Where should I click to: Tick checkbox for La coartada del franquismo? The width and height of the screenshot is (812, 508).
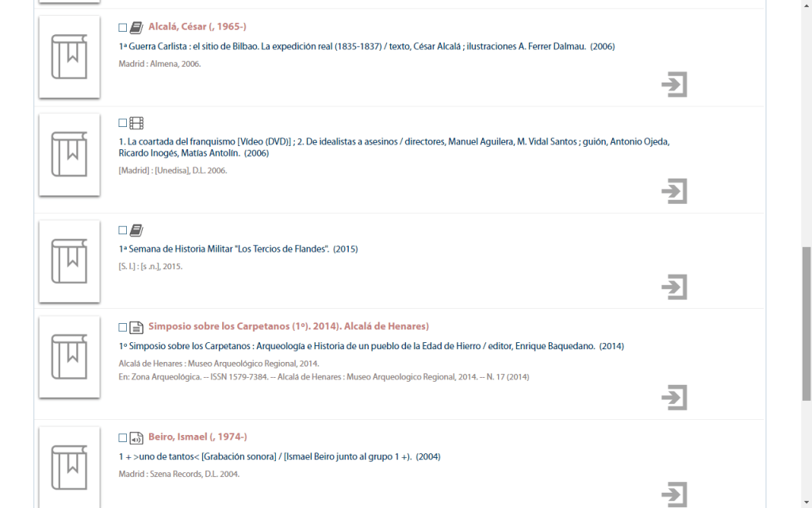[x=123, y=123]
